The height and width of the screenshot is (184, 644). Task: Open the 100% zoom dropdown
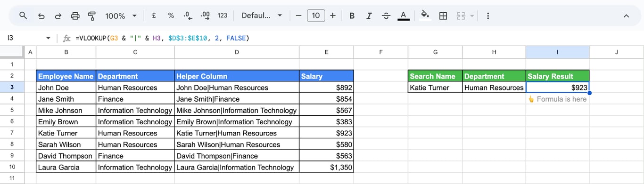click(121, 16)
